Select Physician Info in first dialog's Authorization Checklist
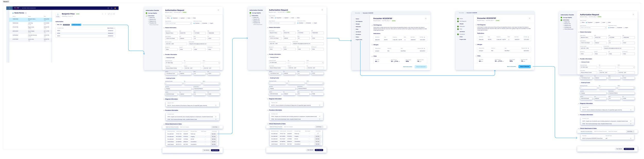This screenshot has height=159, width=644. tap(152, 19)
